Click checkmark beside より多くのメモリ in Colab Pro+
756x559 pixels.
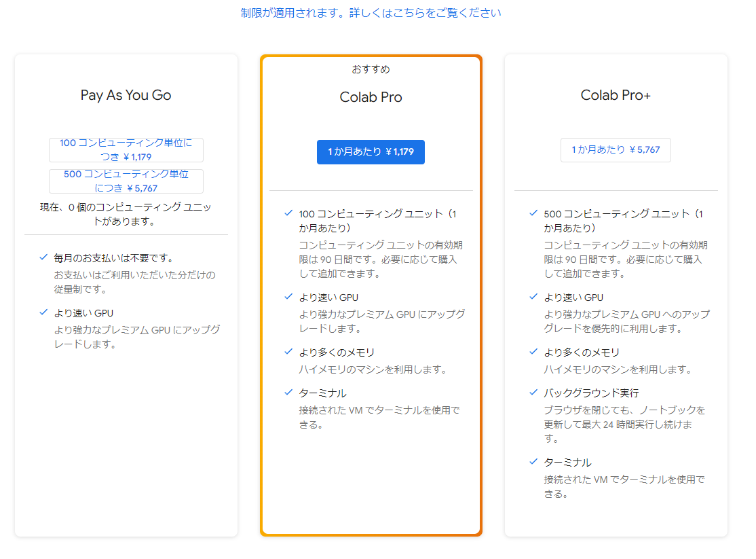(533, 352)
